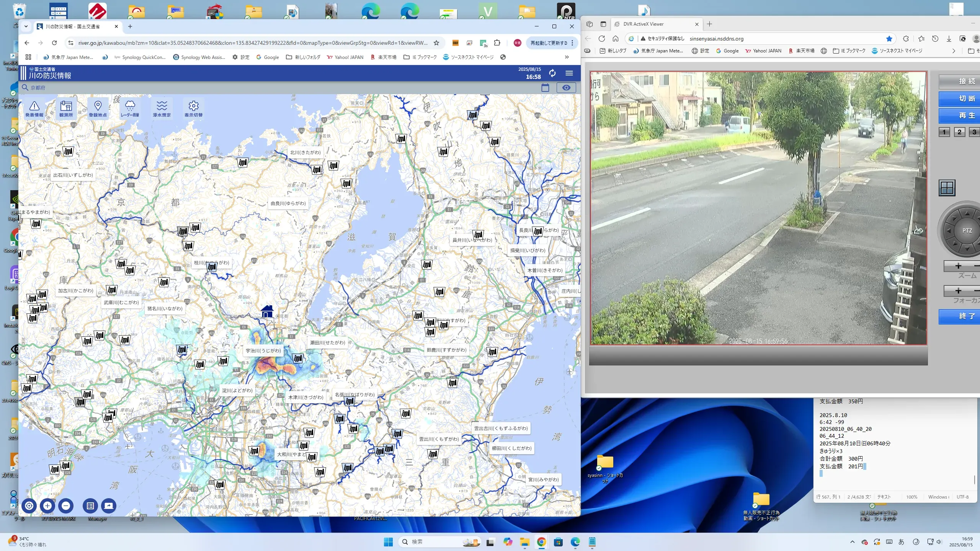Click the 京都府 search field
980x551 pixels.
click(x=38, y=88)
